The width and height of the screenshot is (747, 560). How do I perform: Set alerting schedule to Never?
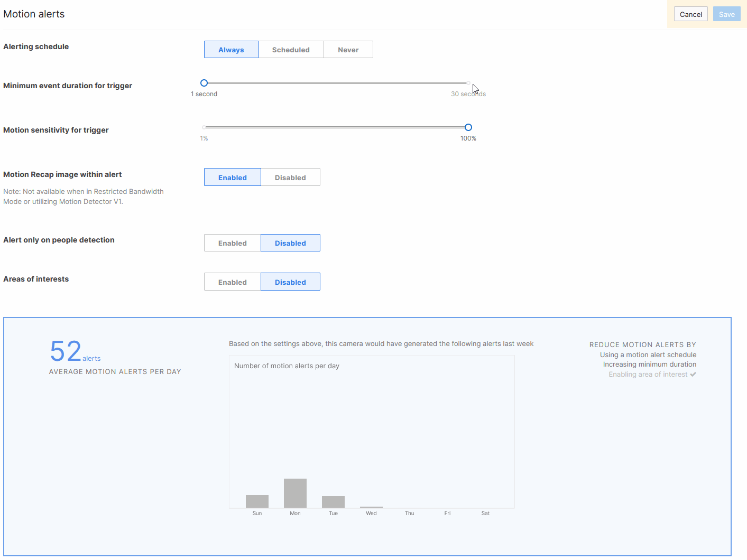pos(348,50)
